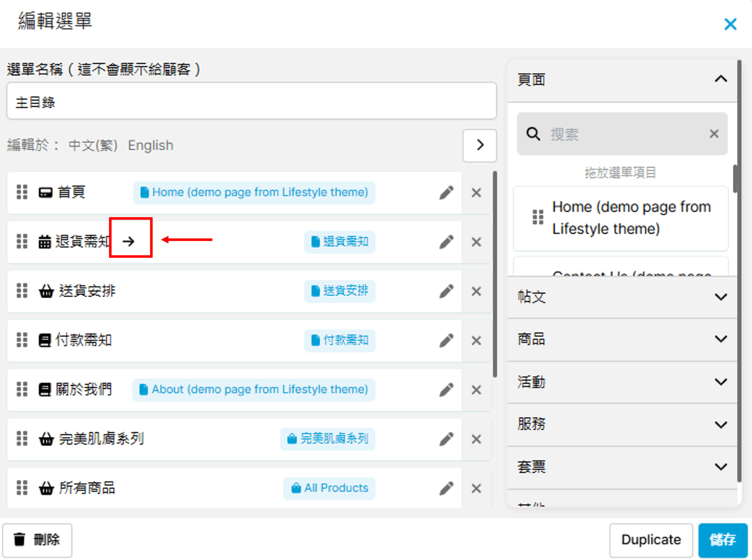The width and height of the screenshot is (752, 560).
Task: Expand the 商品 section
Action: tap(721, 339)
